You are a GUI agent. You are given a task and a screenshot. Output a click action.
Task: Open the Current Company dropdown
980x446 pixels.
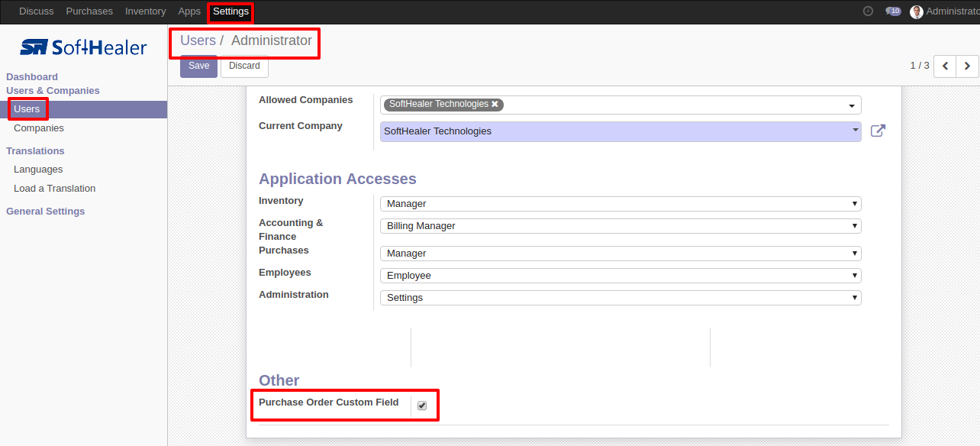621,131
